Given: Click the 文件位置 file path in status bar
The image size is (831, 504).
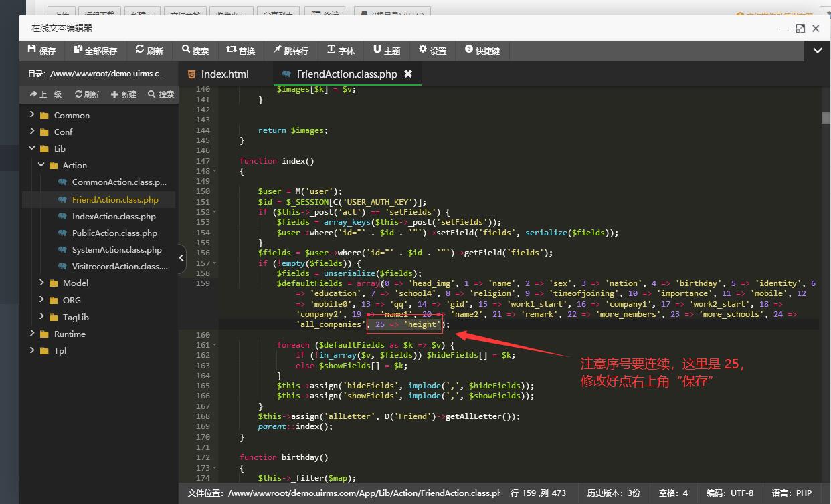Looking at the screenshot, I should click(x=344, y=493).
